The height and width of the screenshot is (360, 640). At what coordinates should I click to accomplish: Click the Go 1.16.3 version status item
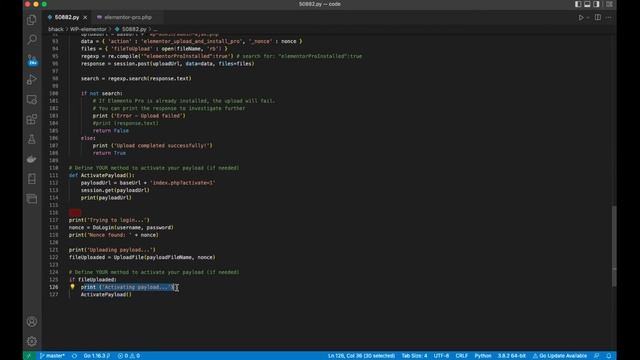coord(97,356)
